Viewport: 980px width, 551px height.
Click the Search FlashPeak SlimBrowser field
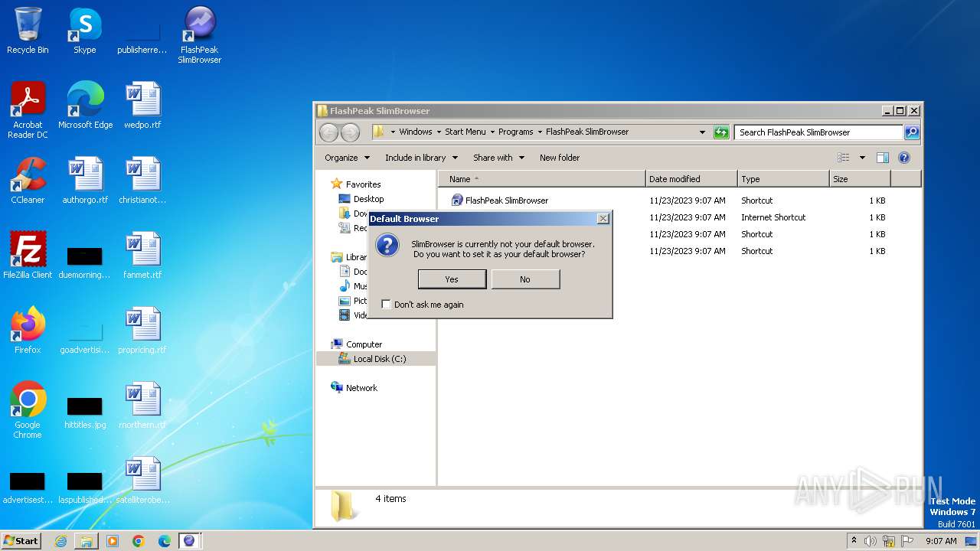pyautogui.click(x=818, y=132)
